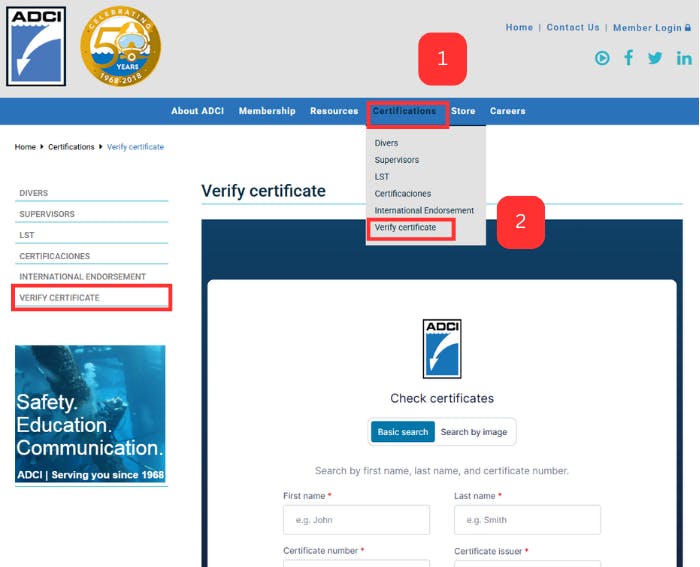
Task: Select Verify certificate in dropdown
Action: [x=405, y=227]
